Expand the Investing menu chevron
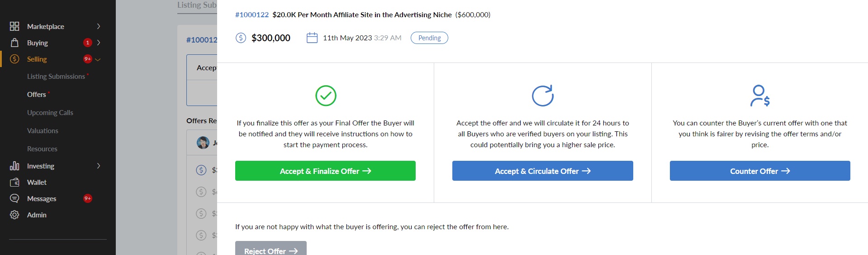Image resolution: width=868 pixels, height=255 pixels. tap(99, 166)
